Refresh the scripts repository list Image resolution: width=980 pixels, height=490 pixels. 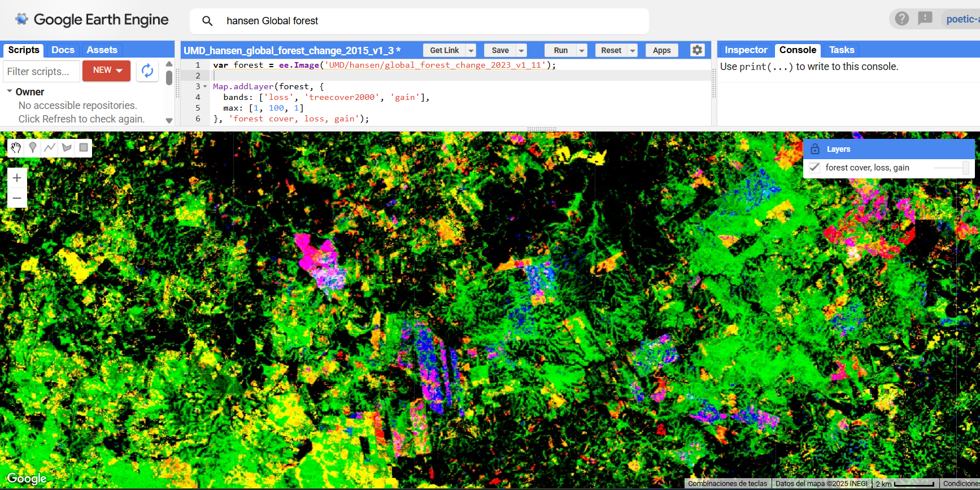[147, 71]
